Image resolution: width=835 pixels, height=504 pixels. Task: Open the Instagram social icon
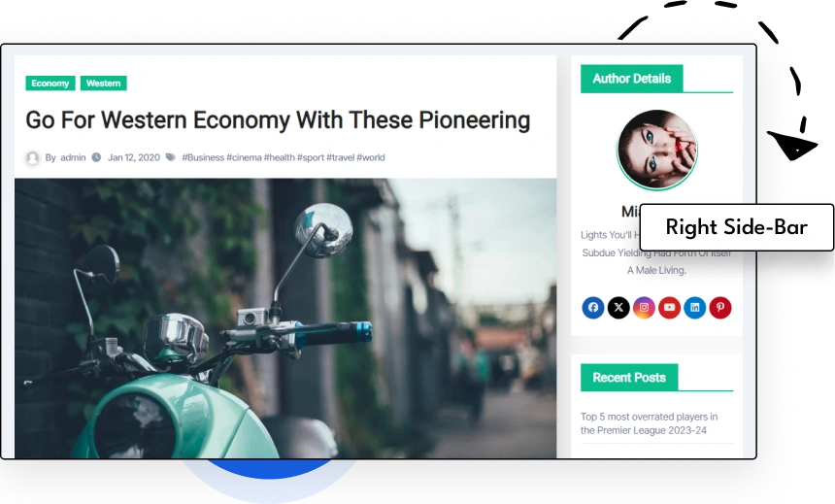click(x=644, y=308)
